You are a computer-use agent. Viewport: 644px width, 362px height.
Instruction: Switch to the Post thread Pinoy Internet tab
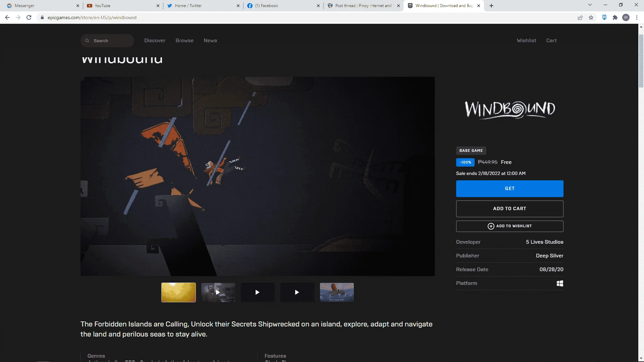pos(363,6)
